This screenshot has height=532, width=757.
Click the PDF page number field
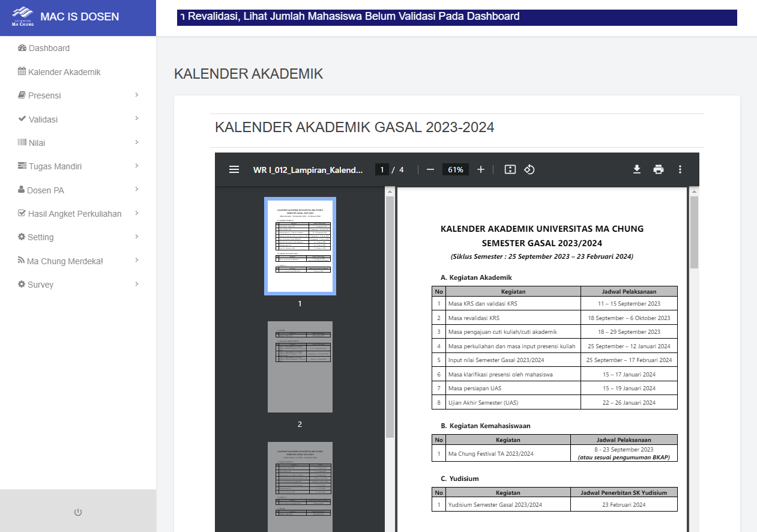click(x=382, y=169)
